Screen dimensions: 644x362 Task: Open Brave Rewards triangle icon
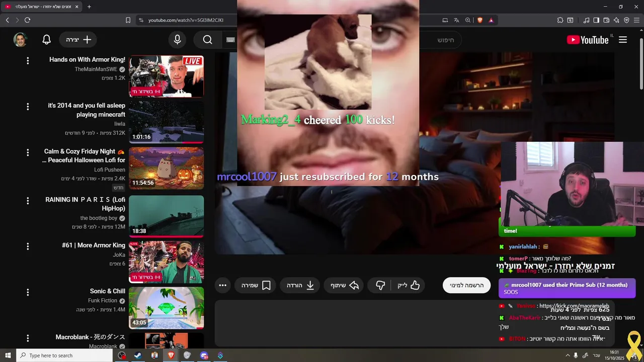click(491, 20)
